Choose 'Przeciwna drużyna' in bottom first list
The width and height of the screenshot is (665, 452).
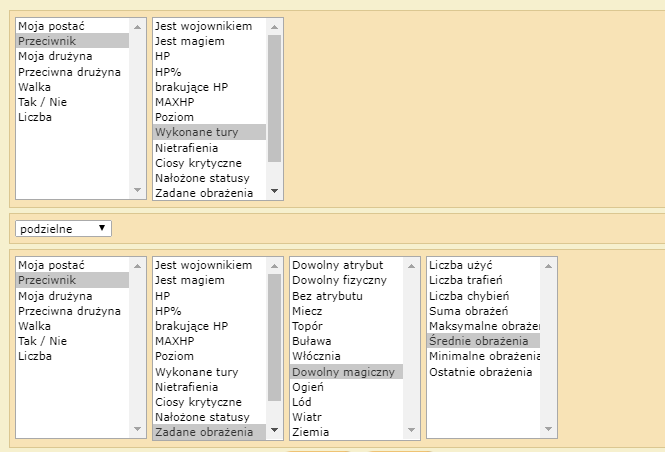point(73,311)
